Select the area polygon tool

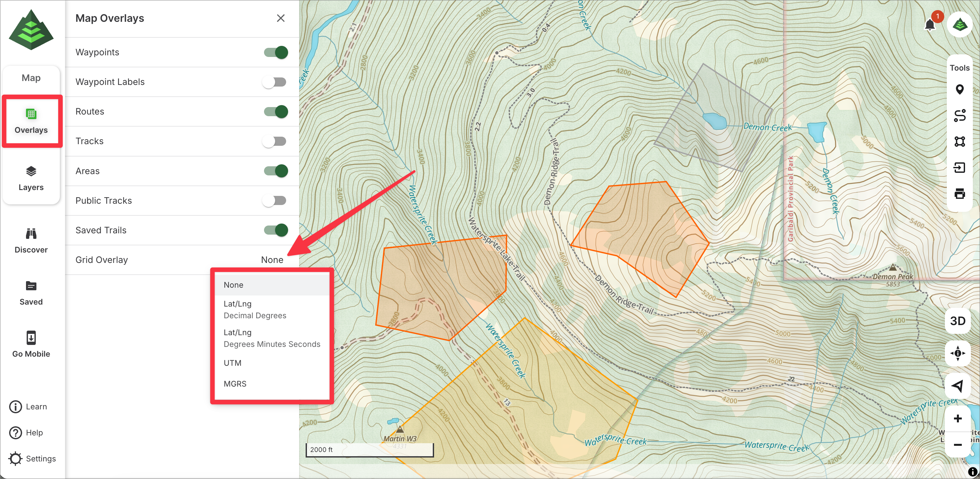click(x=959, y=142)
